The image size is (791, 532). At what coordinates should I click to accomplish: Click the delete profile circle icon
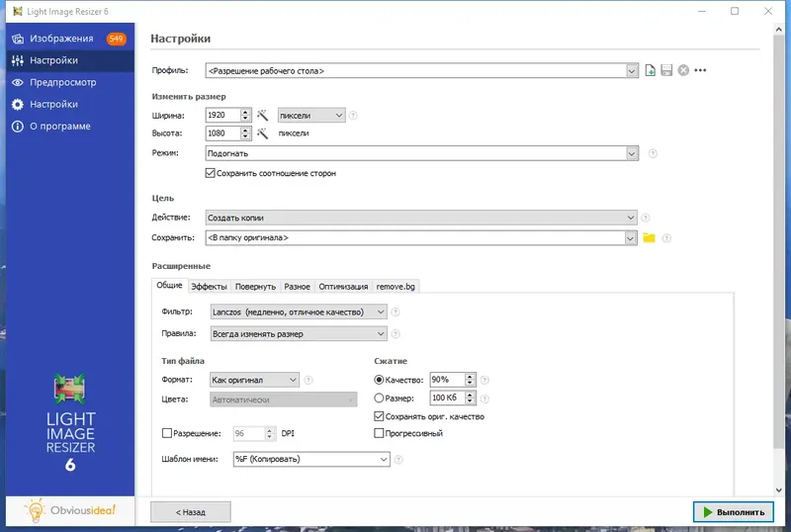(x=683, y=70)
